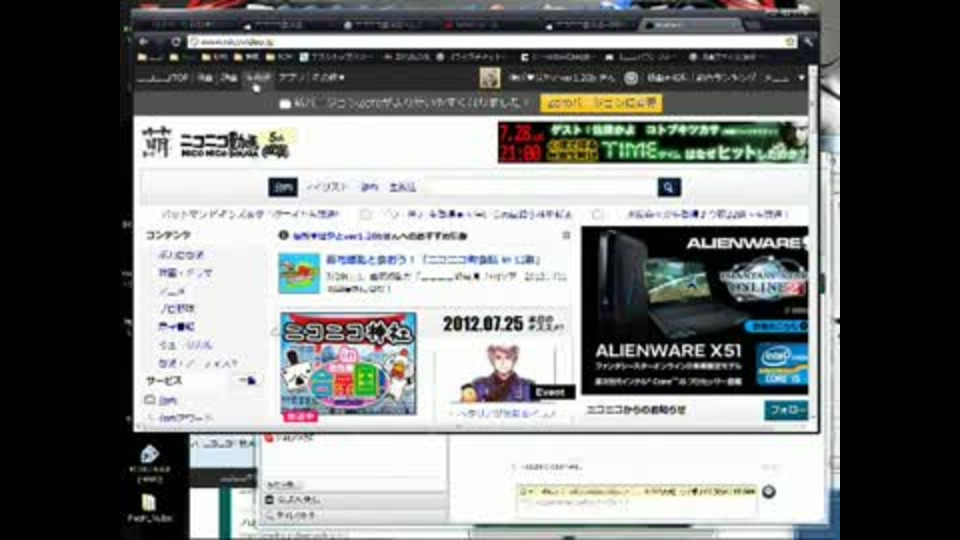This screenshot has height=540, width=960.
Task: Go back with the browser back arrow
Action: coord(143,42)
